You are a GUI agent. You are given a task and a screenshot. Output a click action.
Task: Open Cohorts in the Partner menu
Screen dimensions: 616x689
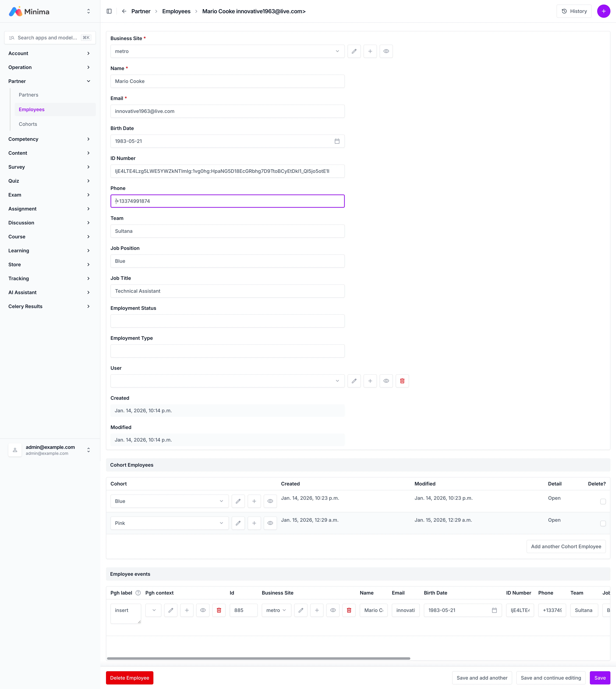28,124
